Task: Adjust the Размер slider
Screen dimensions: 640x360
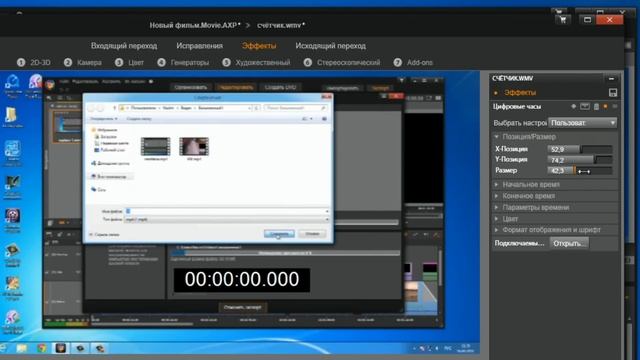Action: tap(580, 171)
